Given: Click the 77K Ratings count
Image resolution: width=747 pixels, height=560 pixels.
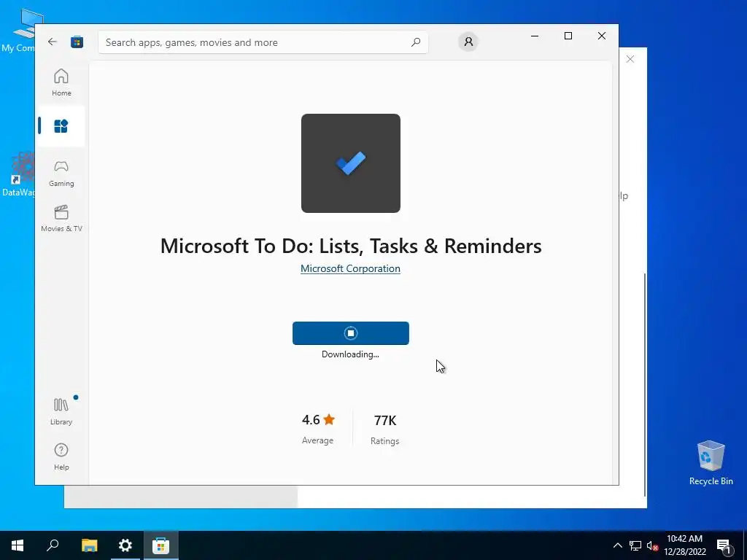Looking at the screenshot, I should pos(385,429).
